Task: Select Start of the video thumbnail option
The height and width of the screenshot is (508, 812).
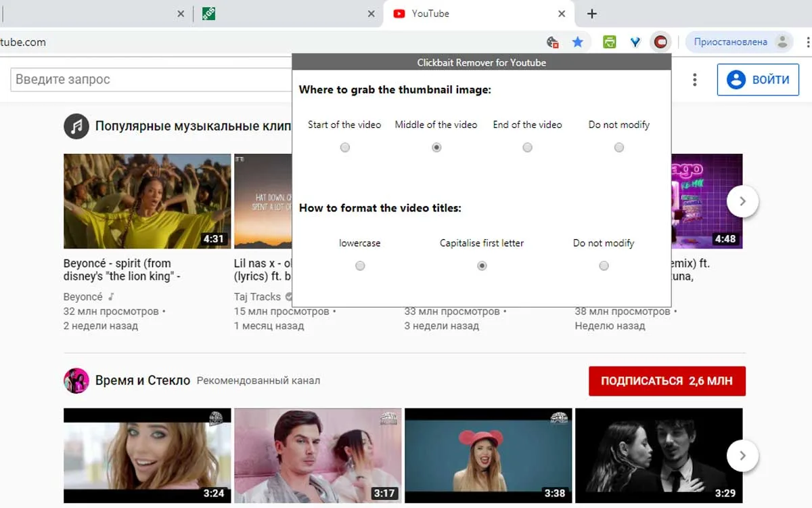Action: (345, 147)
